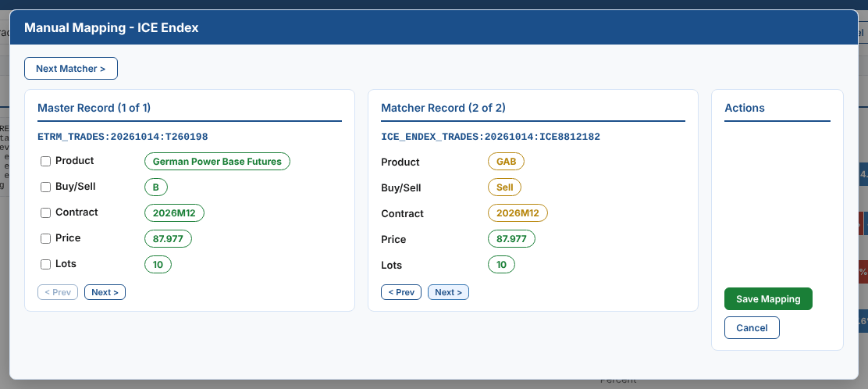This screenshot has width=868, height=389.
Task: Click the Actions panel heading
Action: (745, 108)
